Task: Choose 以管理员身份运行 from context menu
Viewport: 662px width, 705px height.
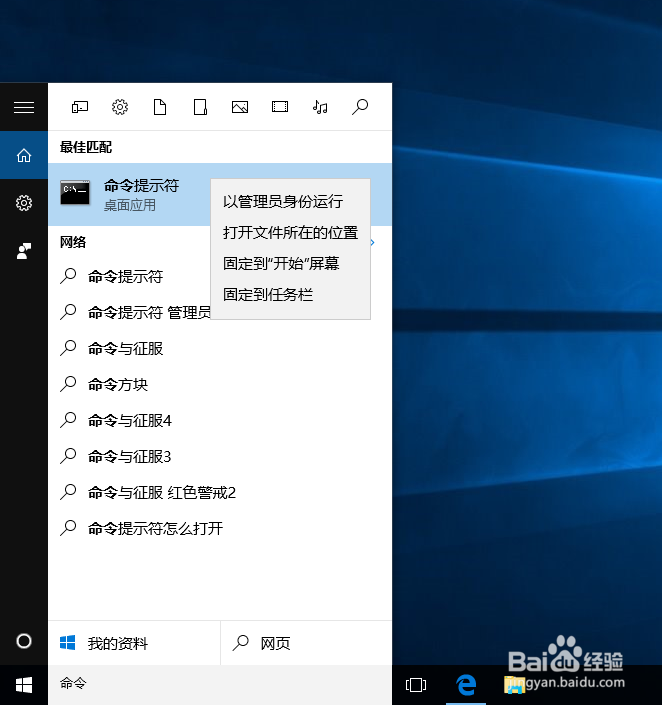Action: [x=291, y=202]
